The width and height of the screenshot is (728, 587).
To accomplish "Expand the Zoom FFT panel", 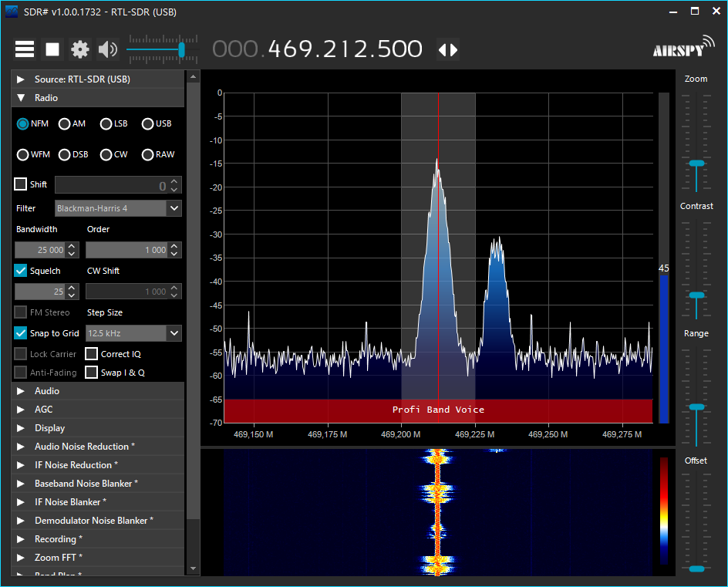I will pyautogui.click(x=97, y=557).
